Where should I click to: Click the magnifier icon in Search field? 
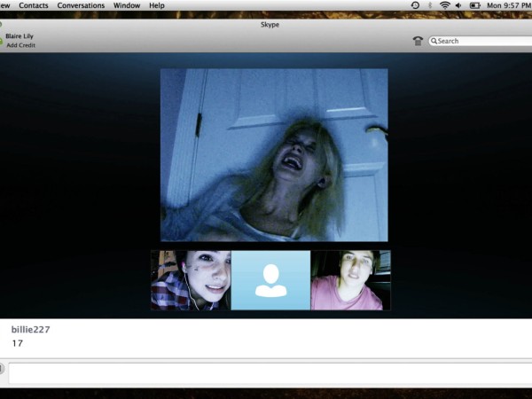point(434,41)
